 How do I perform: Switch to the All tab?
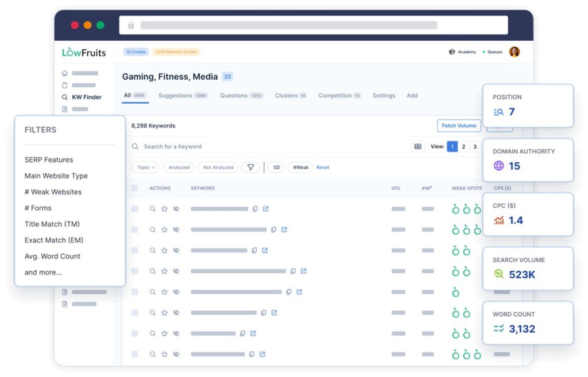pos(135,96)
